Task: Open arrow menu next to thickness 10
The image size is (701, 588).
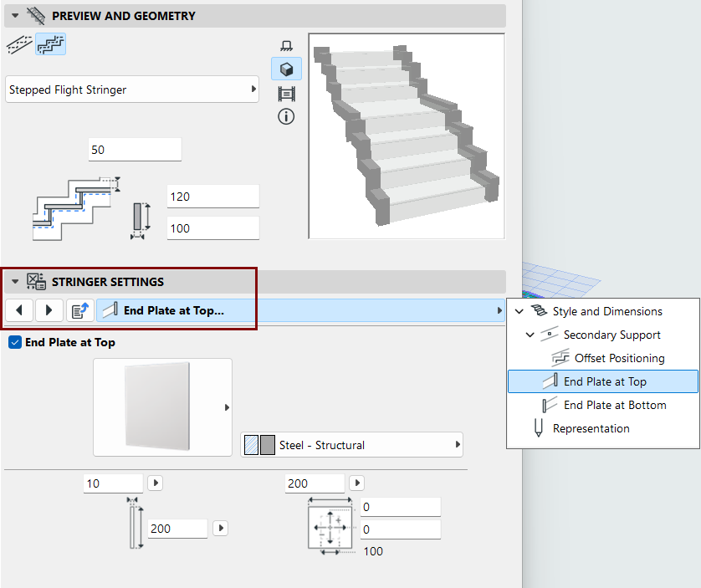Action: pos(155,483)
